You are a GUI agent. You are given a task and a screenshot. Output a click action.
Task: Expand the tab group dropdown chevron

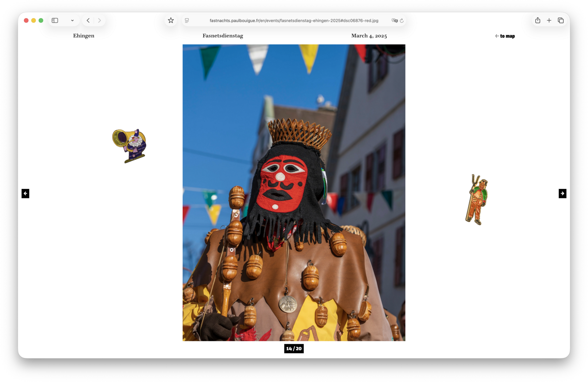point(72,21)
